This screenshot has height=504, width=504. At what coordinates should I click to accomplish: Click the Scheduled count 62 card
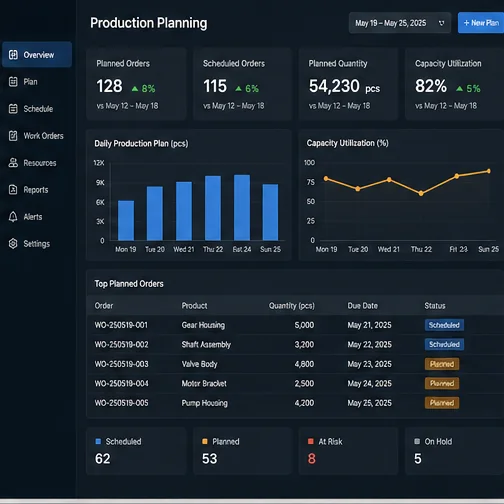(136, 451)
